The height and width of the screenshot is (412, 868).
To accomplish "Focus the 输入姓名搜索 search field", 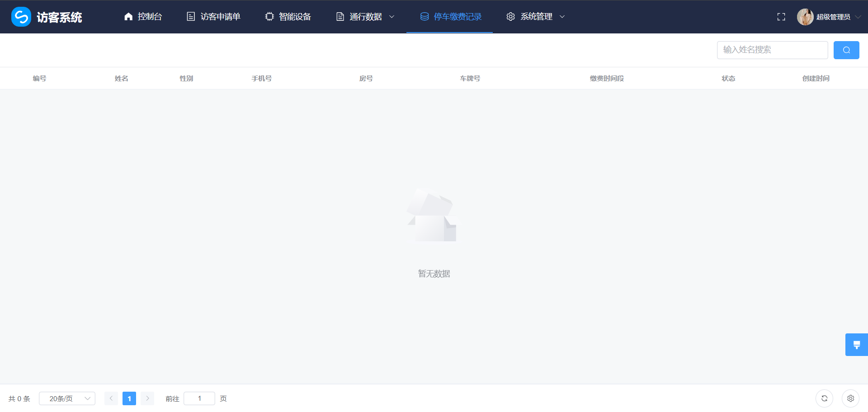I will (772, 50).
